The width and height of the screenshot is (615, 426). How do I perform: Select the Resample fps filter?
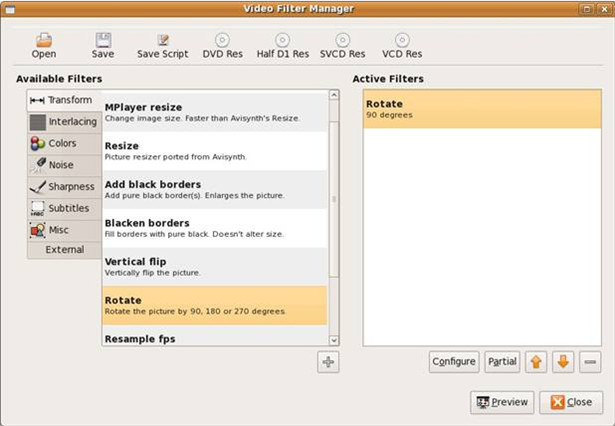(215, 335)
